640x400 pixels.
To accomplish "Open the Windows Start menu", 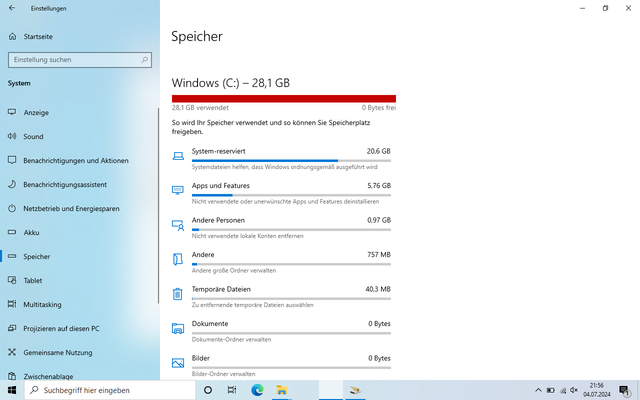I will click(12, 390).
